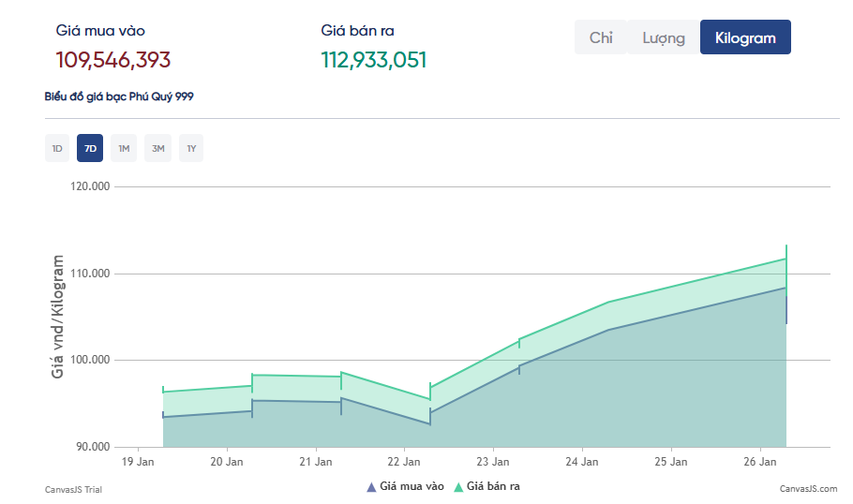Choose the Kilogram unit button

(x=745, y=37)
